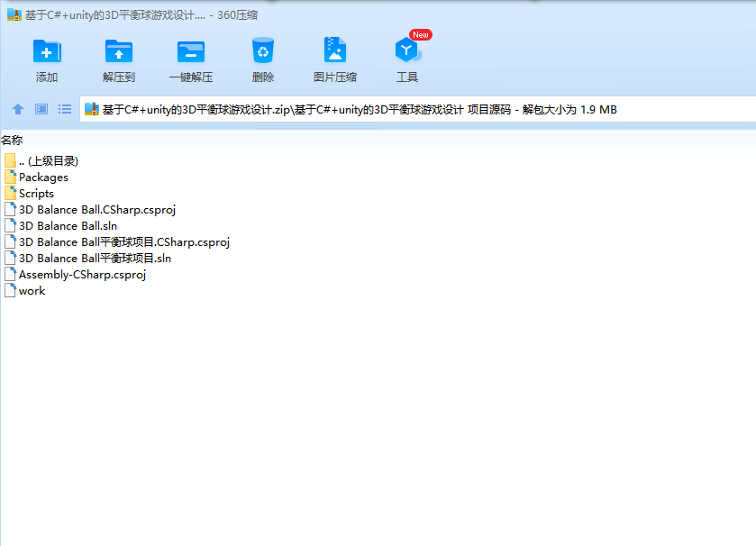Click the Packages folder icon

(x=10, y=177)
